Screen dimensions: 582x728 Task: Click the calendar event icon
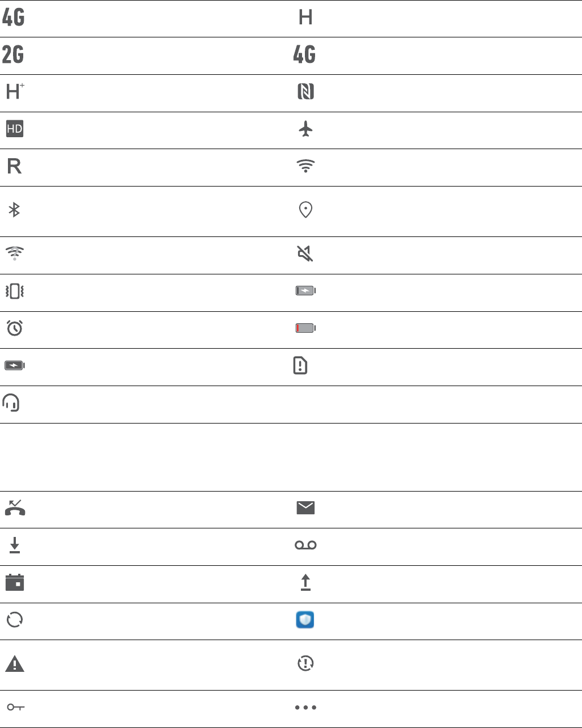(15, 583)
